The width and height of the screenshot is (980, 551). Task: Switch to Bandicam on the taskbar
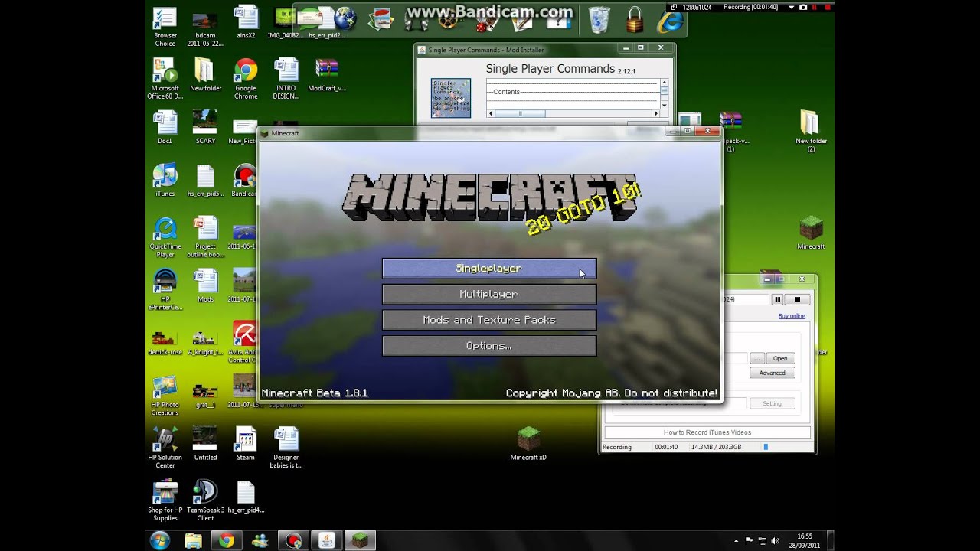pos(292,540)
